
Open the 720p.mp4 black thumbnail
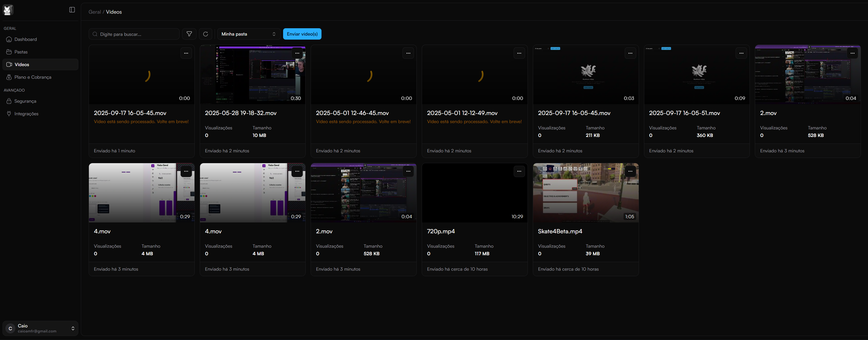tap(475, 193)
